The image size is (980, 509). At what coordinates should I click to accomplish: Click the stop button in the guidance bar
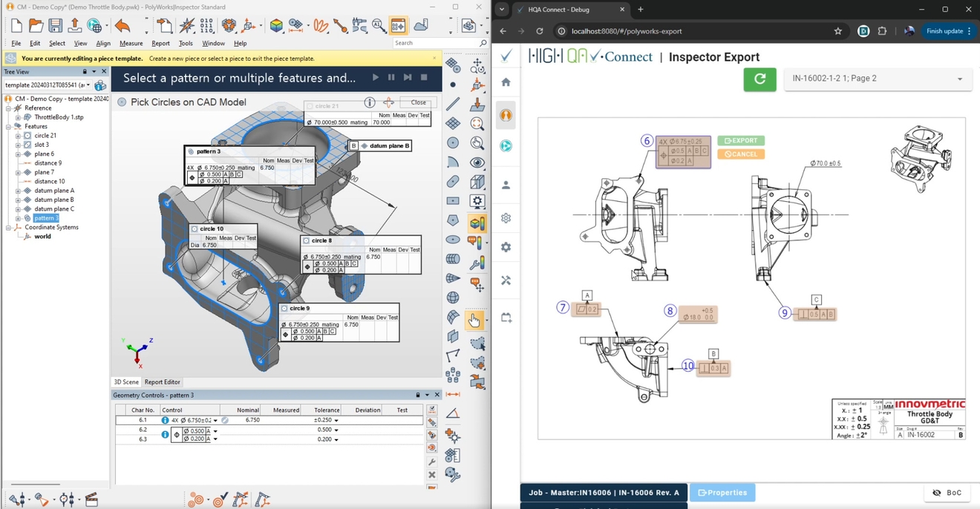[424, 77]
